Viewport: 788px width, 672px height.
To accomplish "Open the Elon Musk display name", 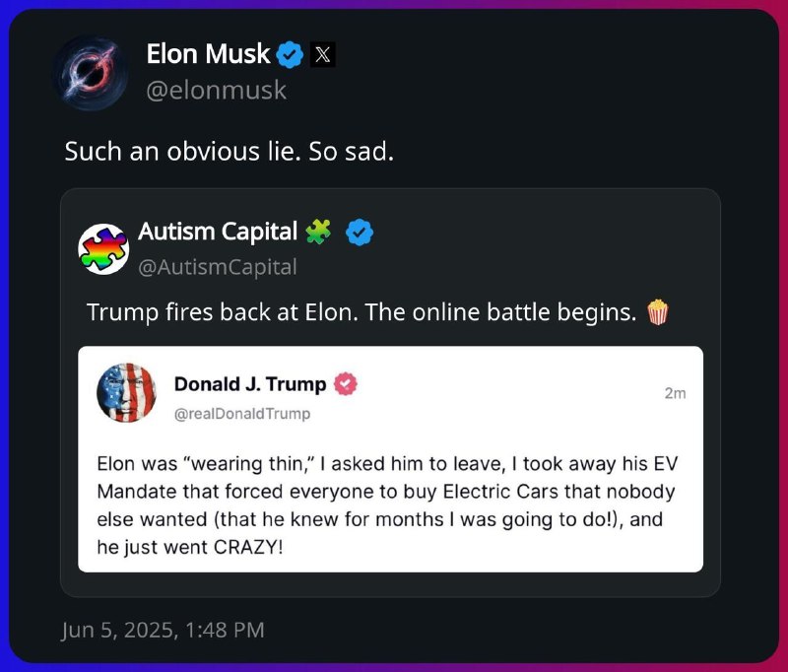I will pos(208,54).
